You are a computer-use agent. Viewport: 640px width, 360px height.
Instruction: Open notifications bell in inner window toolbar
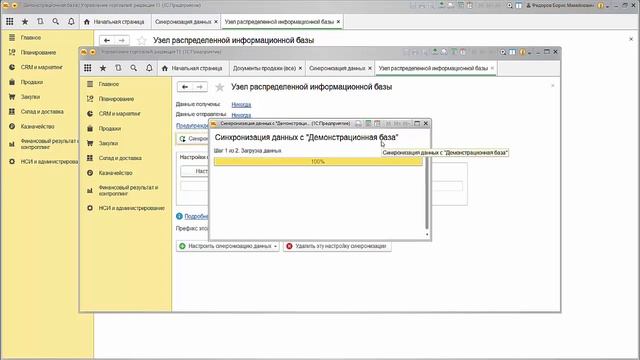(x=149, y=68)
